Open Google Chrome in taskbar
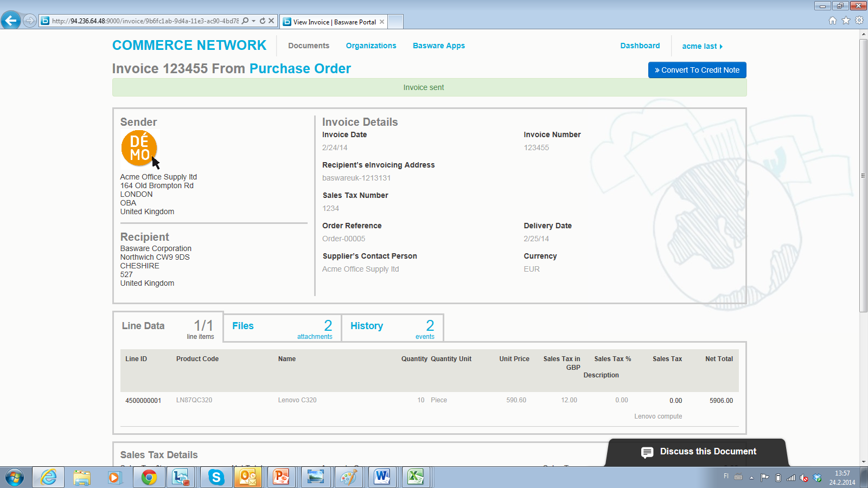Image resolution: width=868 pixels, height=488 pixels. pos(149,477)
